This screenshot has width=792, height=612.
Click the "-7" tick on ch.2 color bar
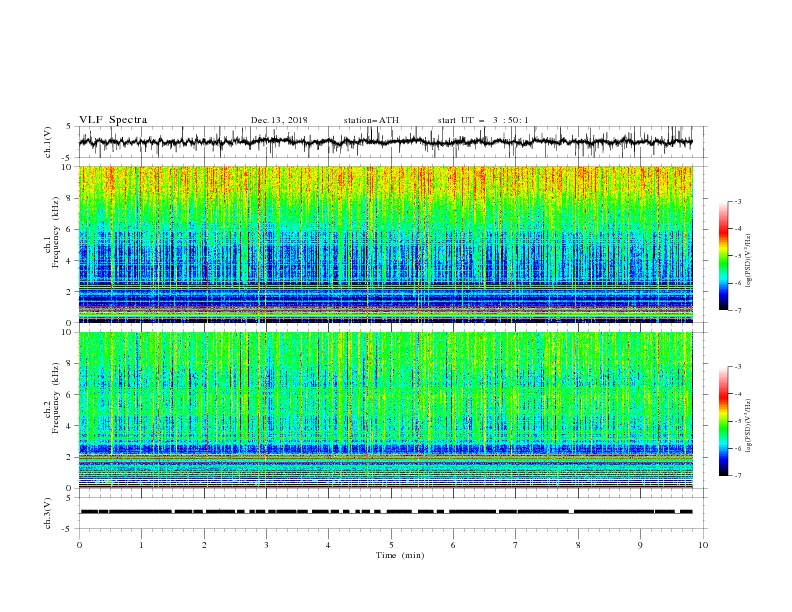737,476
